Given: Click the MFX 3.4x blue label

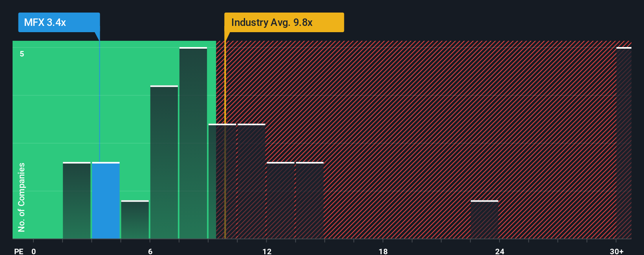Looking at the screenshot, I should (59, 22).
